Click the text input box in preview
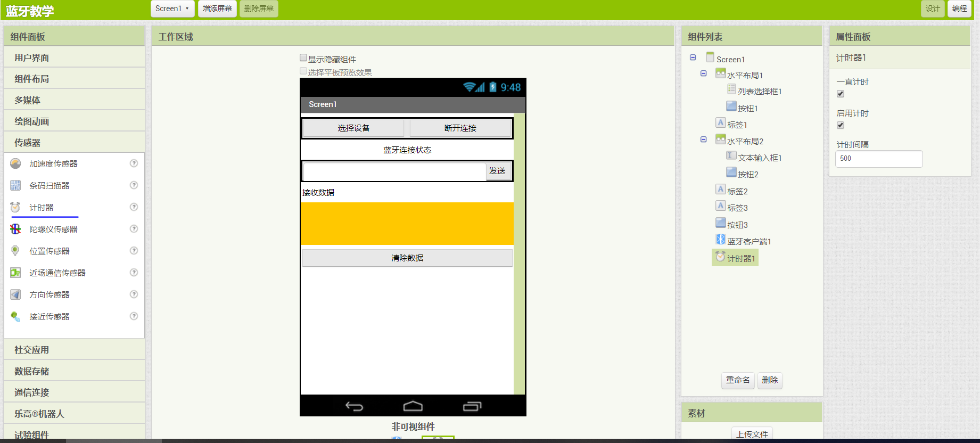The image size is (980, 443). [x=394, y=171]
